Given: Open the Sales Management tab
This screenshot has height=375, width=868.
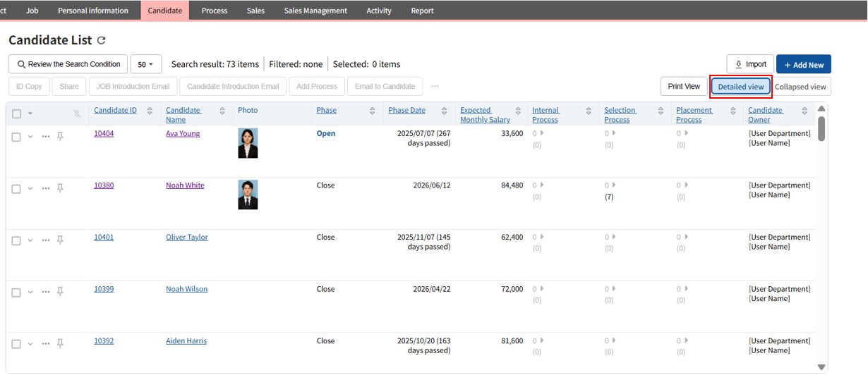Looking at the screenshot, I should (x=315, y=11).
